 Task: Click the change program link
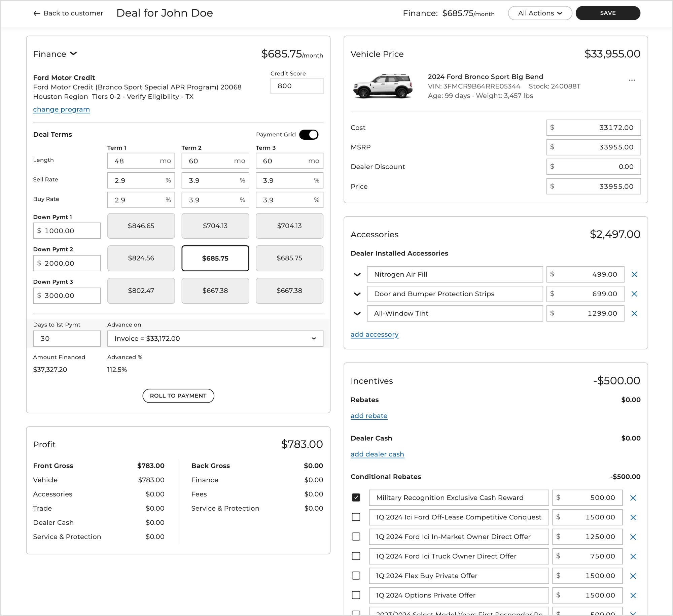61,109
